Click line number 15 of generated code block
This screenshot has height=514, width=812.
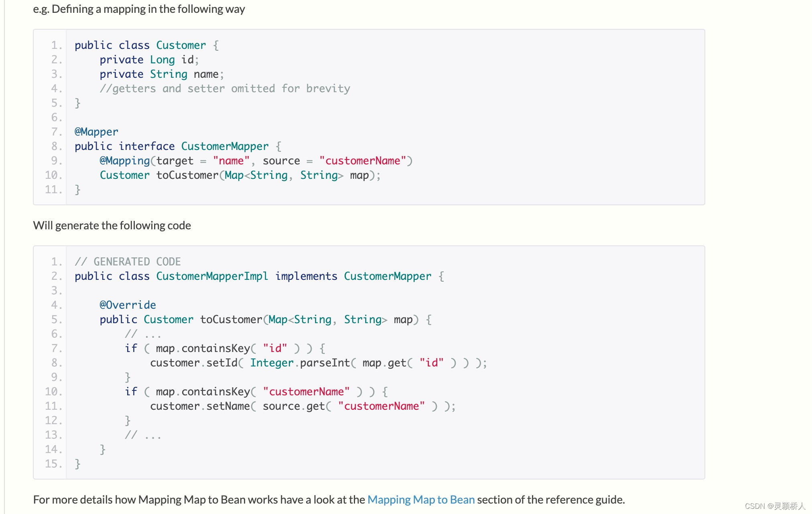tap(54, 464)
